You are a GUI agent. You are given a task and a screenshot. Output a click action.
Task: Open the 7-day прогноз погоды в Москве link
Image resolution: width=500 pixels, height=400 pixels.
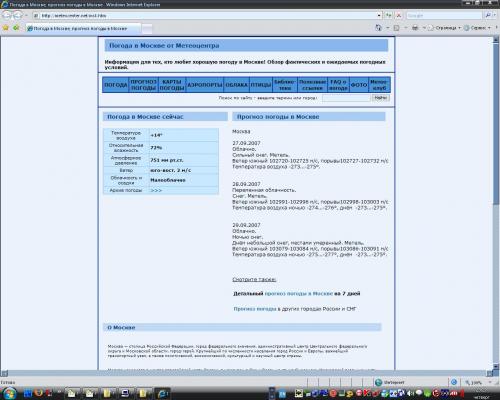[x=299, y=294]
